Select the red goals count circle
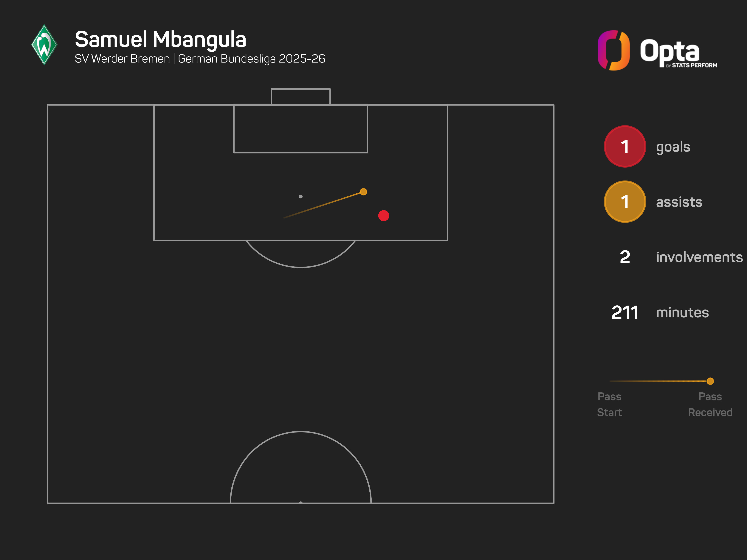Viewport: 747px width, 560px height. (625, 147)
